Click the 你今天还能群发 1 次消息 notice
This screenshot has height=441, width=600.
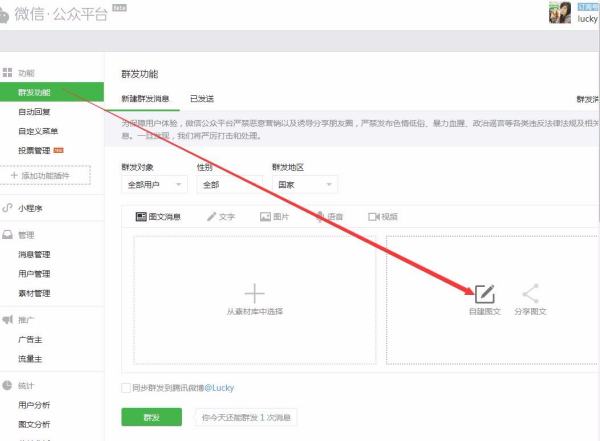[246, 417]
